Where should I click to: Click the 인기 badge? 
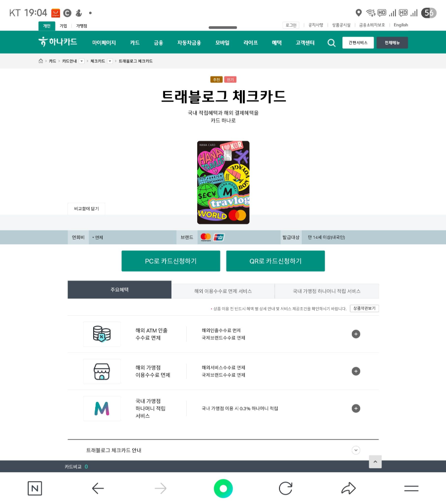pyautogui.click(x=230, y=79)
